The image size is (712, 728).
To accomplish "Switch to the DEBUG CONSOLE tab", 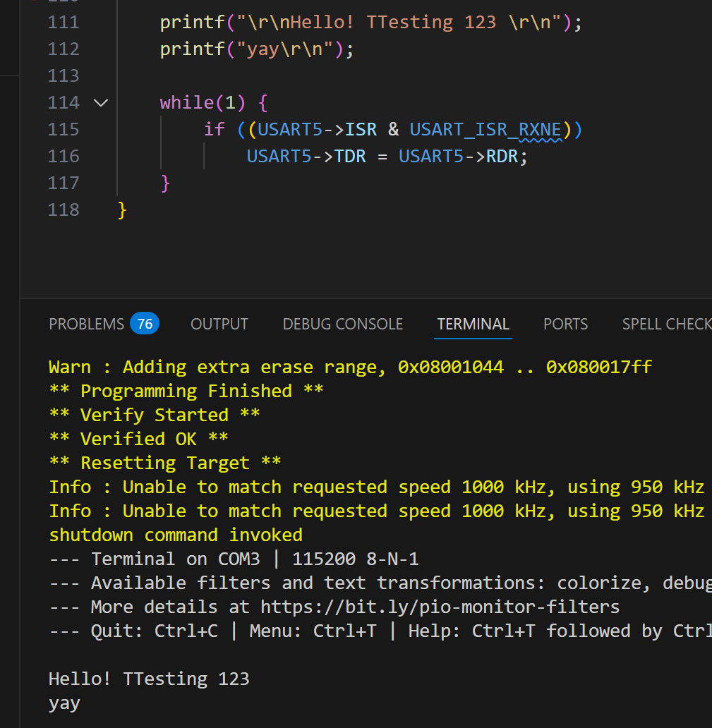I will click(x=342, y=324).
